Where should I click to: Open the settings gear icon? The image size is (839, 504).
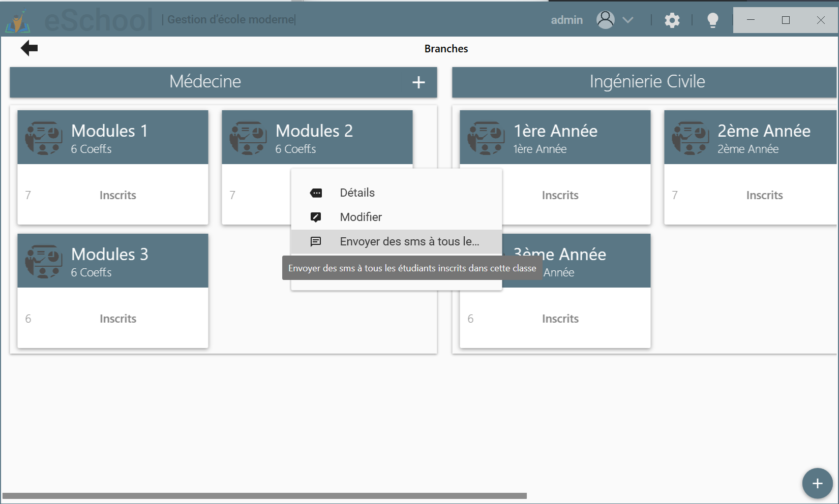(x=672, y=20)
